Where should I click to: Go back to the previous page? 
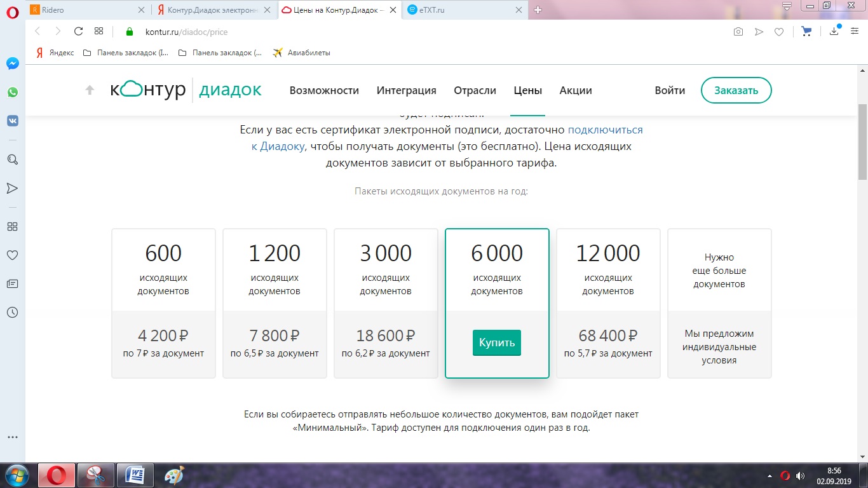(x=37, y=31)
